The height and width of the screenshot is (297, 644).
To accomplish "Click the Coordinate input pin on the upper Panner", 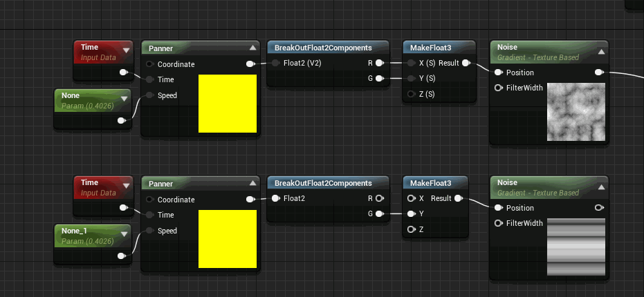I will coord(150,64).
